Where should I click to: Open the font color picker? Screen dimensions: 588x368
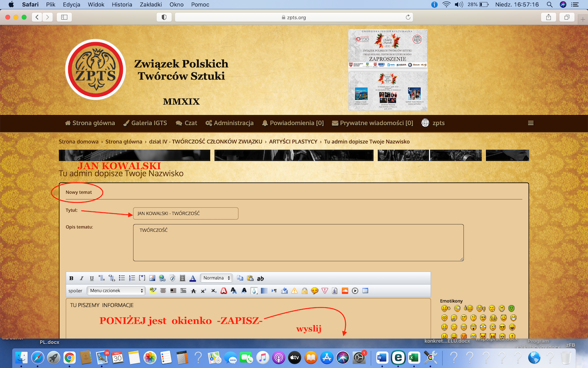click(192, 278)
